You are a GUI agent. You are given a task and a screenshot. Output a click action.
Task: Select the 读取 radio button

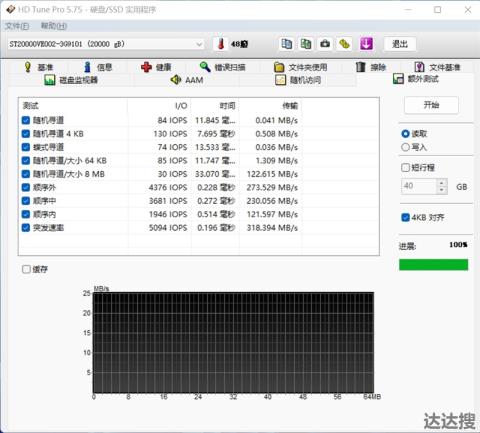tap(405, 134)
